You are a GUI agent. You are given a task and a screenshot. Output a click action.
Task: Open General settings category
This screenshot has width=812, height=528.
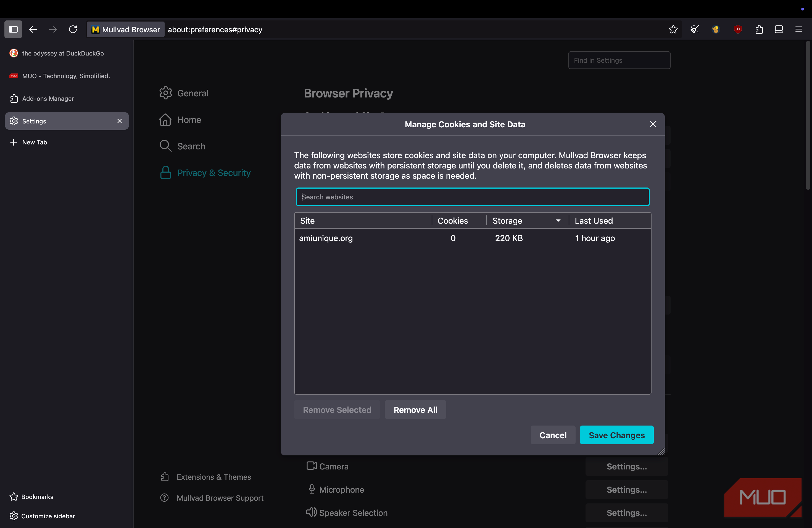[x=184, y=93]
